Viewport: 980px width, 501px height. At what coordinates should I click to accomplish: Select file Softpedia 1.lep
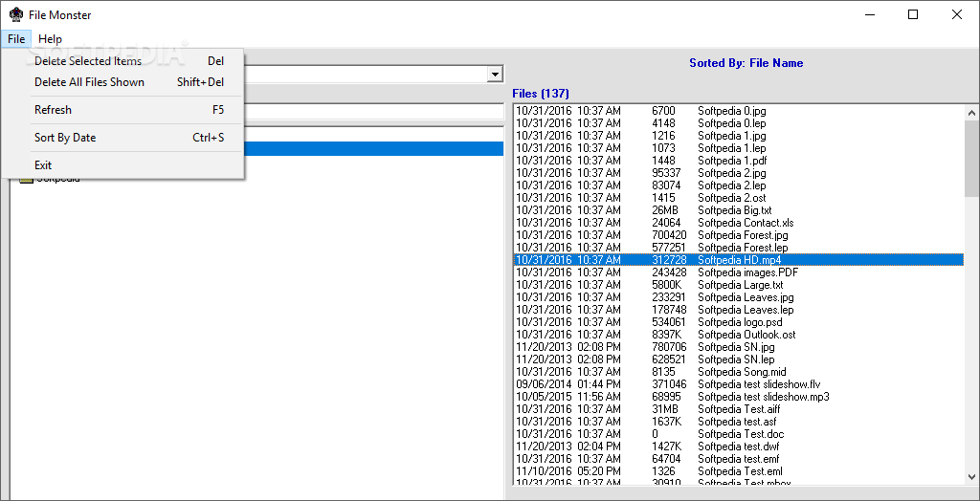[x=738, y=148]
